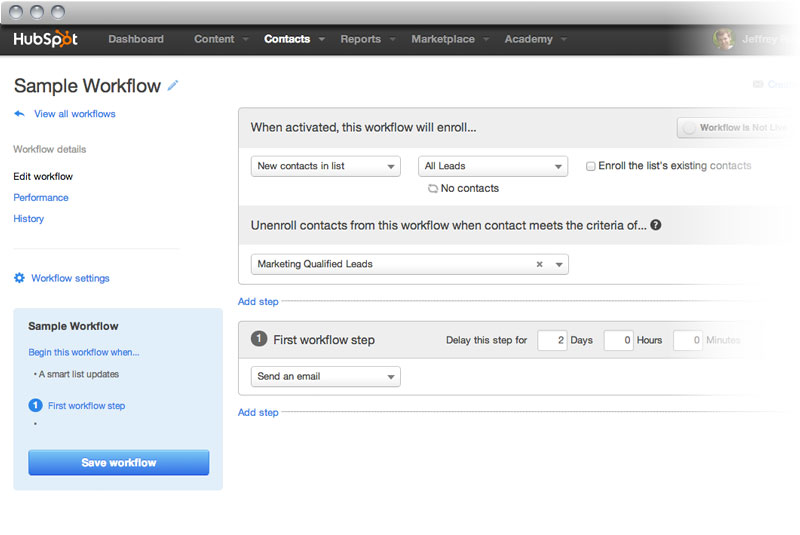
Task: Click the Hours delay input field
Action: (618, 340)
